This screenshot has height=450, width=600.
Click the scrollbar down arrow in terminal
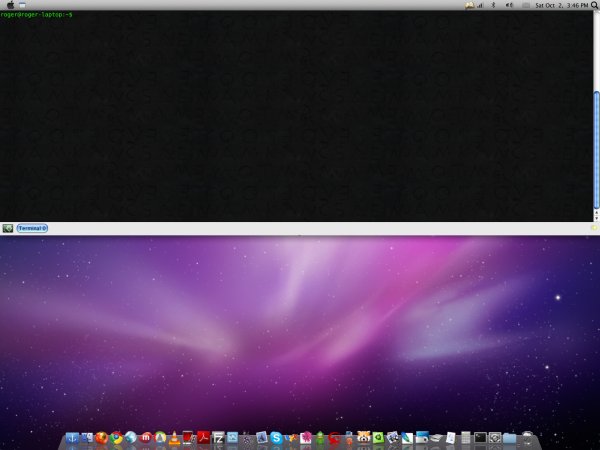[596, 218]
